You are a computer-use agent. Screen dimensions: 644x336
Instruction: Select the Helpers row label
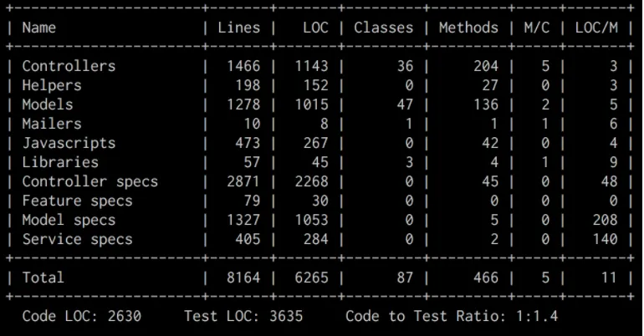[52, 85]
